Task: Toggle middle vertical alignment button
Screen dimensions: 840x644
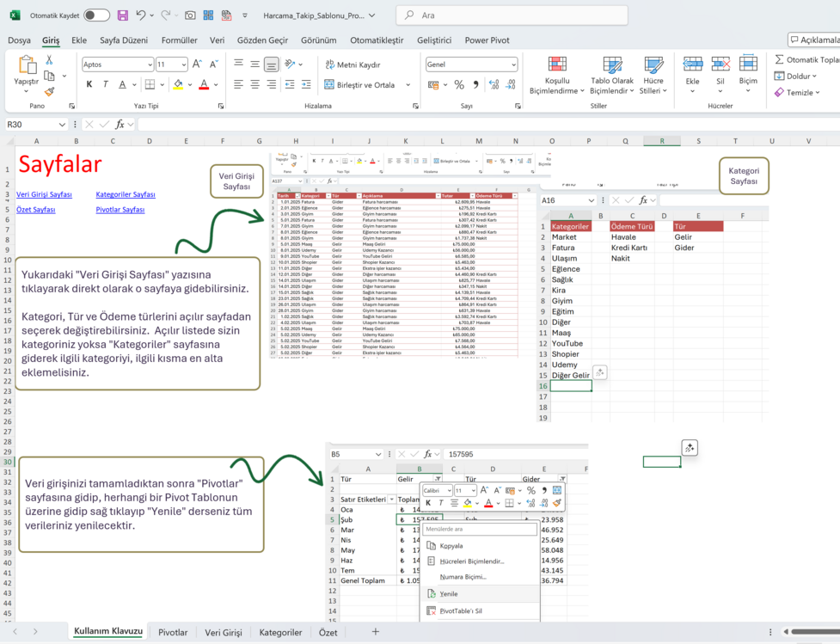Action: [255, 64]
